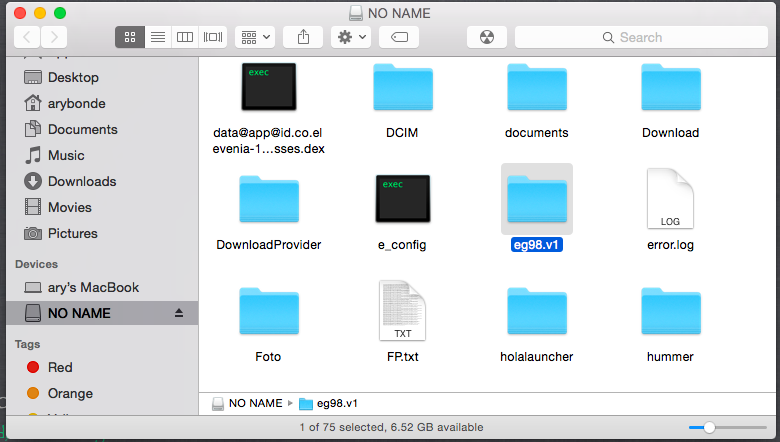Image resolution: width=780 pixels, height=442 pixels.
Task: Click the Tags section header
Action: (27, 344)
